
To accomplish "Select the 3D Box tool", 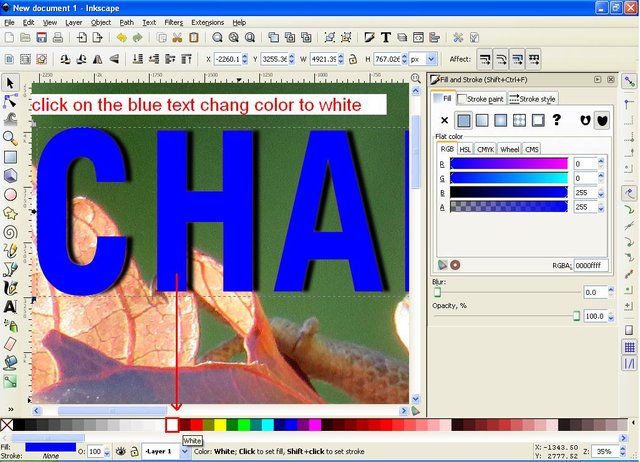I will (10, 175).
